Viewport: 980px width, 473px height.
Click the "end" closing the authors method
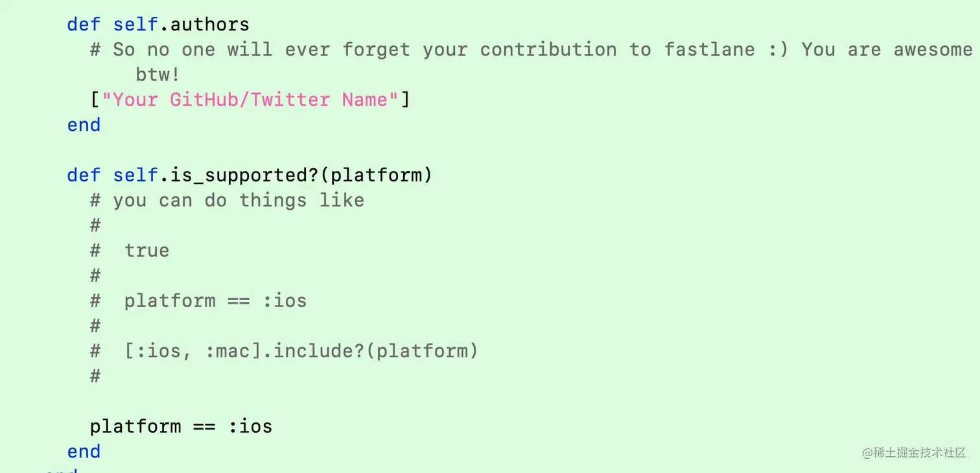pyautogui.click(x=84, y=125)
